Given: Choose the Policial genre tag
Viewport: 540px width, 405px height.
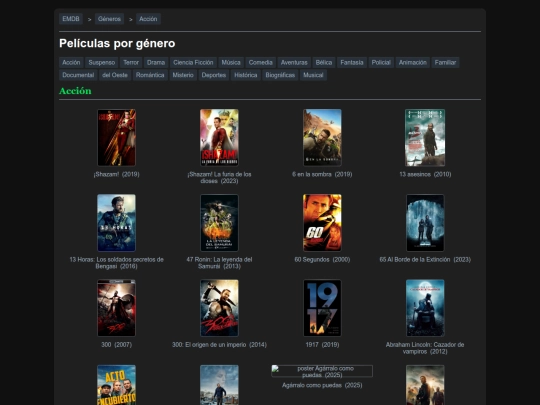Looking at the screenshot, I should click(x=381, y=62).
